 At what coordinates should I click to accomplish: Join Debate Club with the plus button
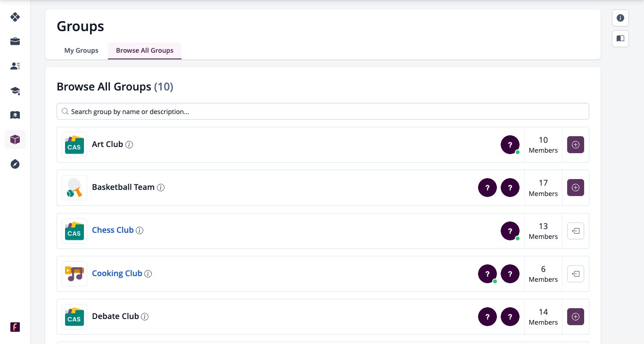click(x=575, y=317)
